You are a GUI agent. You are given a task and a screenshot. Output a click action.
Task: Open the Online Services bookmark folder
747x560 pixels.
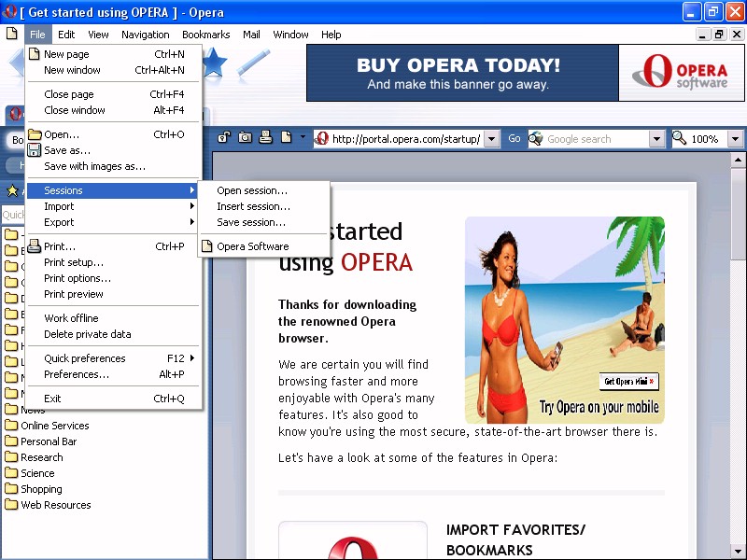54,426
